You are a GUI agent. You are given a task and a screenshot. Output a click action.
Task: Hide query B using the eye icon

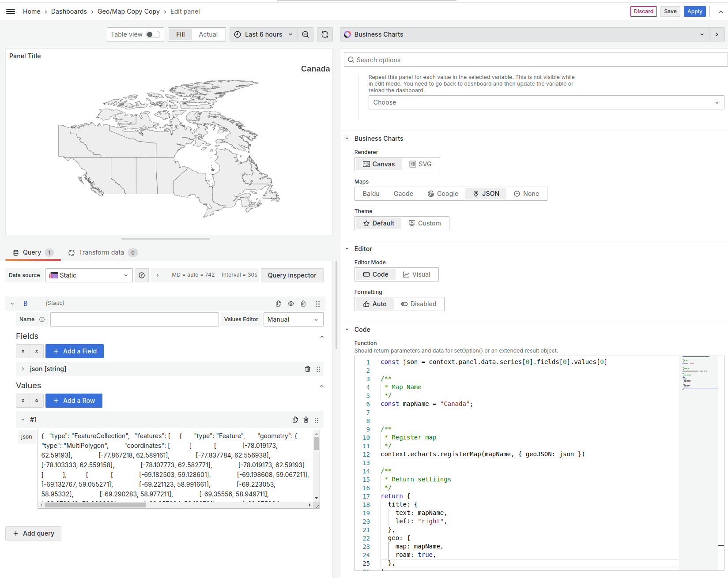290,304
